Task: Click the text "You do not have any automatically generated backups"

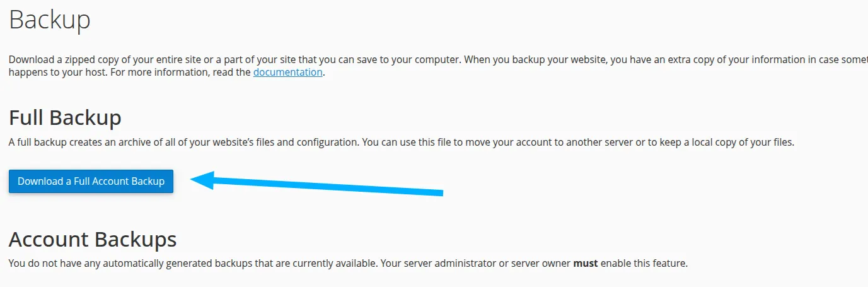Action: (126, 263)
